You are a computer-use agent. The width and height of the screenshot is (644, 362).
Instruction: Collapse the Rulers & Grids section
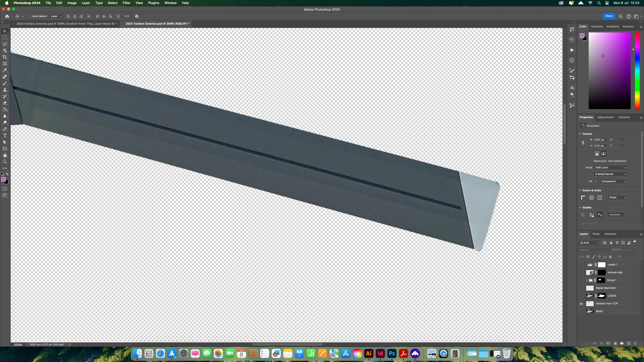pyautogui.click(x=580, y=190)
